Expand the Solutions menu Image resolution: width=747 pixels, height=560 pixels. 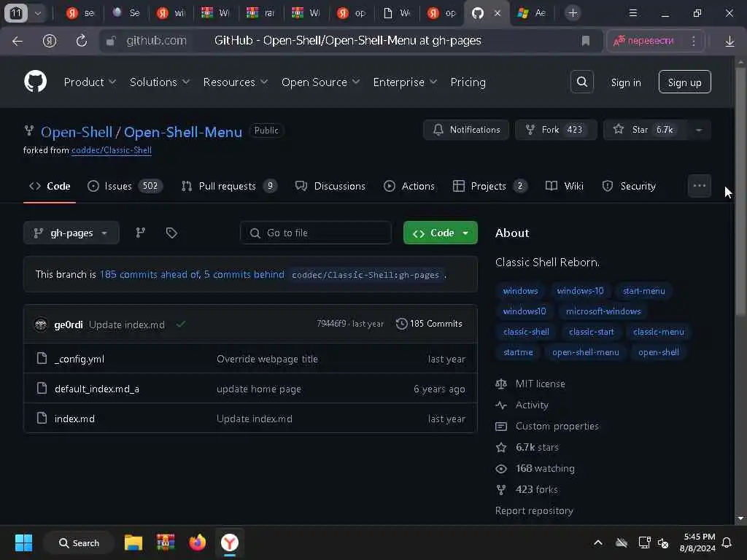coord(160,82)
